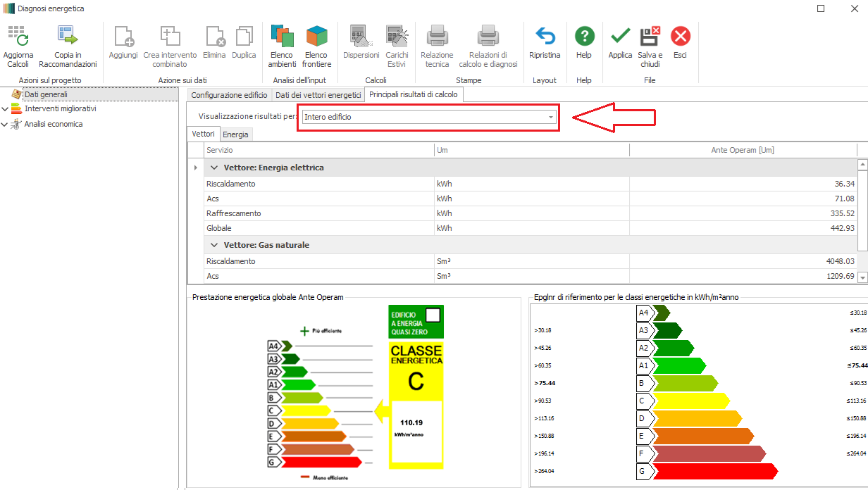The image size is (868, 490).
Task: Collapse the Vettore: Gas naturale group
Action: point(214,246)
